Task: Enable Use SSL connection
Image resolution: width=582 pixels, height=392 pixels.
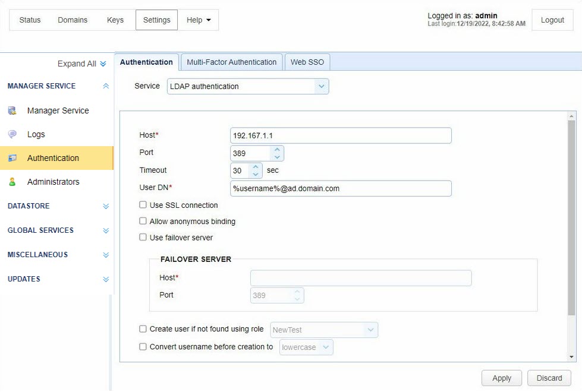Action: (x=143, y=204)
